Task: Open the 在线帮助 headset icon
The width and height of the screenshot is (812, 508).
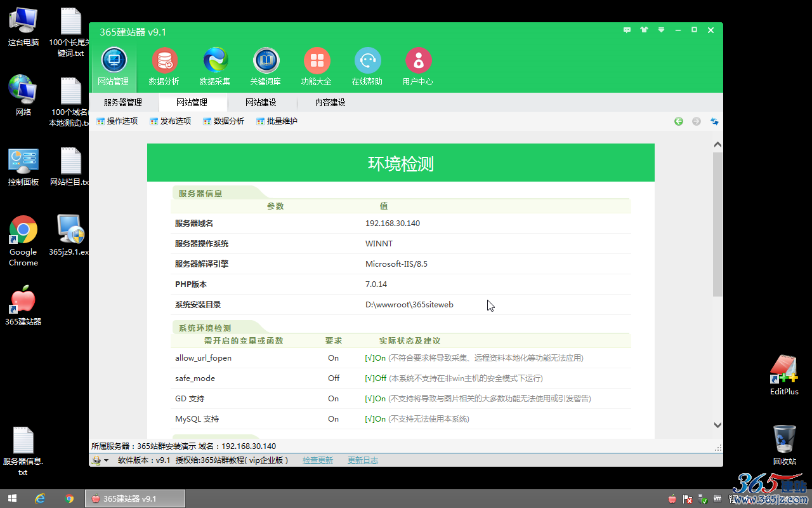Action: (x=367, y=66)
